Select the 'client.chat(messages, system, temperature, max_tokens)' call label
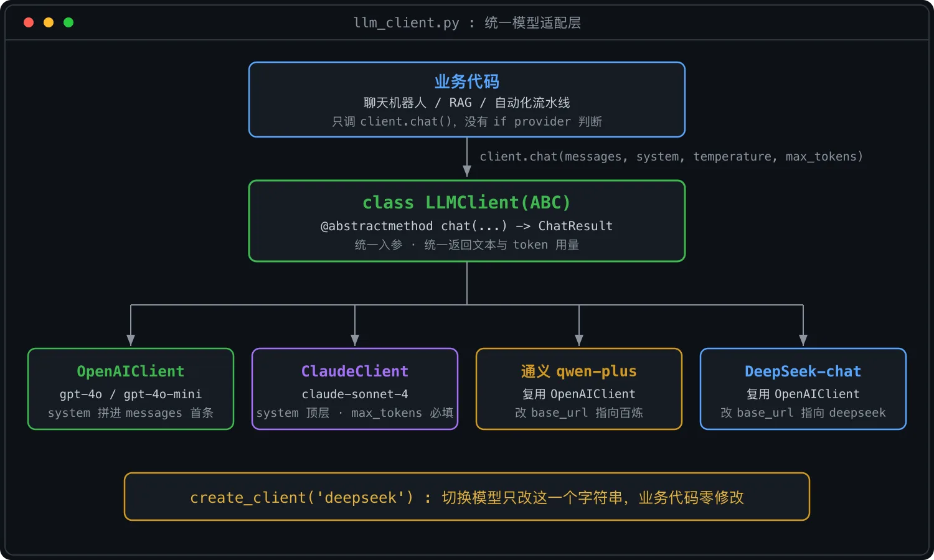This screenshot has width=934, height=560. pos(671,157)
